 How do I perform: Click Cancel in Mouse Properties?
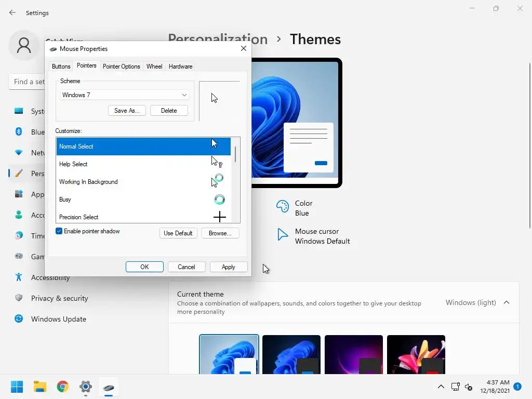[187, 267]
